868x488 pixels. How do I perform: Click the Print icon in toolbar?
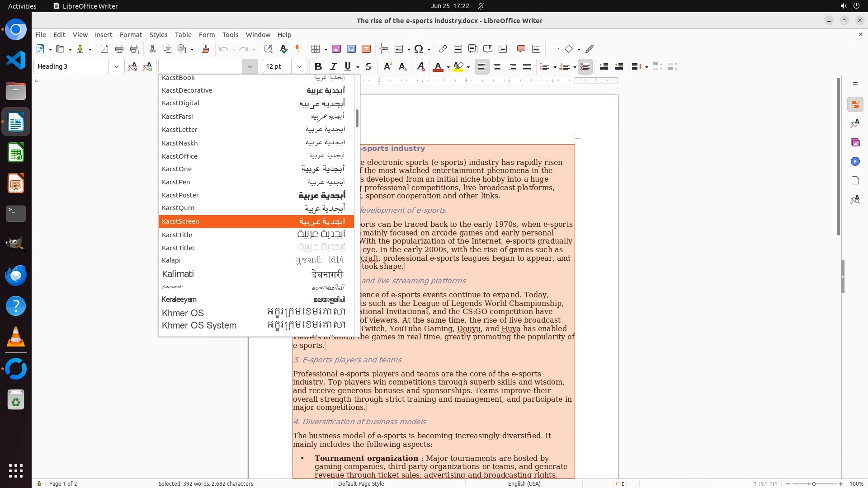click(119, 49)
